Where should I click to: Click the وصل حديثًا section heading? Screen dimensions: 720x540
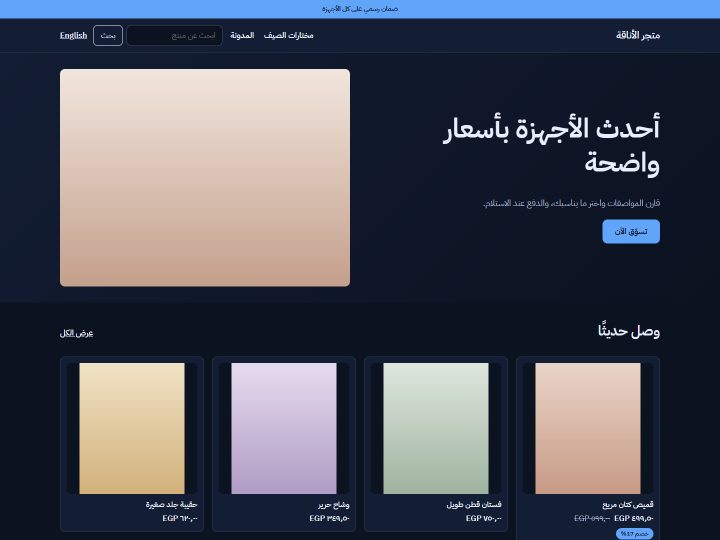629,331
